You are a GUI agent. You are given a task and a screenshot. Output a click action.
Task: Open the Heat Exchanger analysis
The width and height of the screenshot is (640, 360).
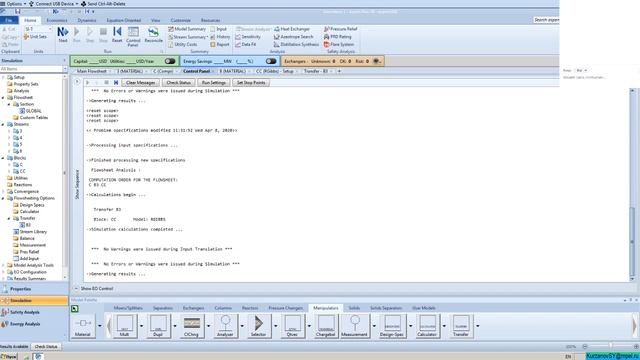pyautogui.click(x=292, y=29)
